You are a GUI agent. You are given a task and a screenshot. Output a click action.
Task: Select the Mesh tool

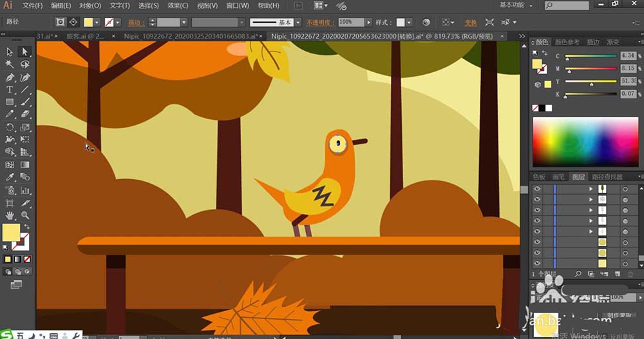pyautogui.click(x=10, y=165)
